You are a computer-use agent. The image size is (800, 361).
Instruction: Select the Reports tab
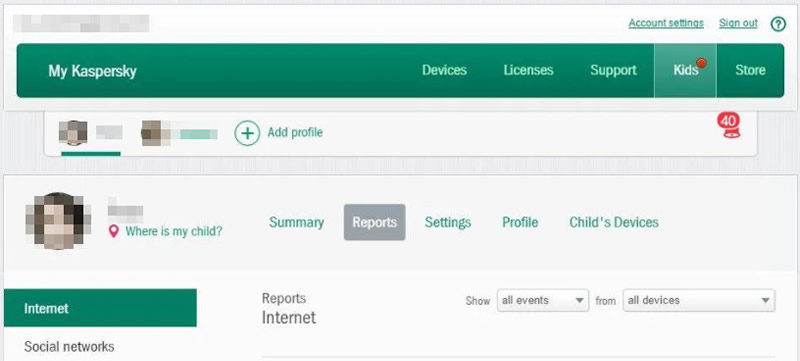[374, 222]
